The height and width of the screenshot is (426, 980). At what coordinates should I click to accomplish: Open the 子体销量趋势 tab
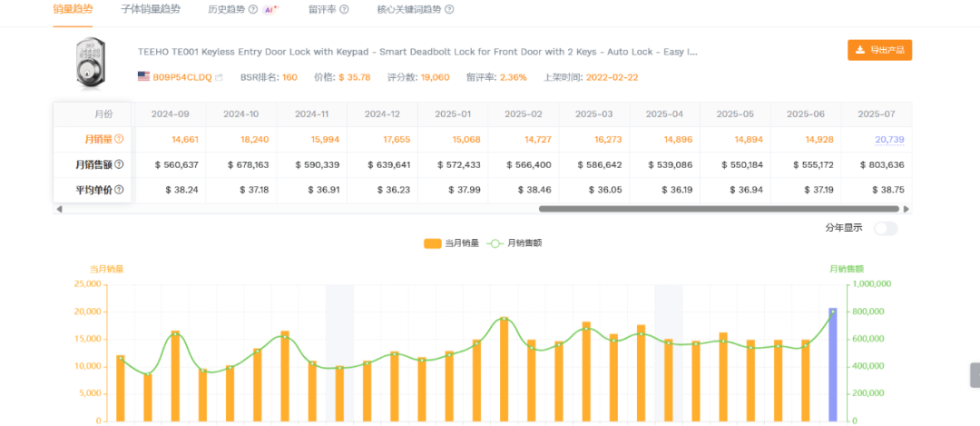tap(150, 9)
